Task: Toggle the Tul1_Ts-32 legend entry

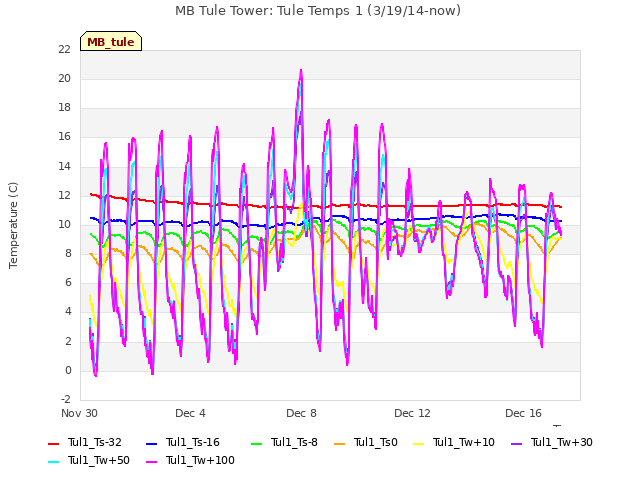Action: pyautogui.click(x=85, y=442)
